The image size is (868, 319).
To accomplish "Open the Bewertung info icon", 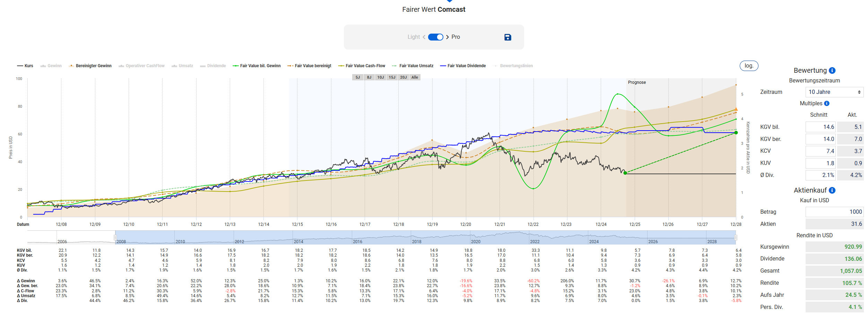I will [x=832, y=71].
